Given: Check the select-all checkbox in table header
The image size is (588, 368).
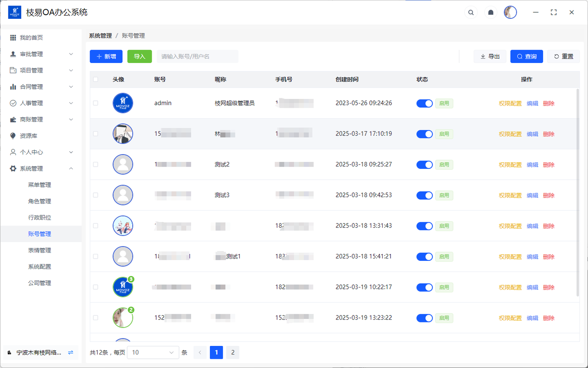Looking at the screenshot, I should tap(96, 79).
